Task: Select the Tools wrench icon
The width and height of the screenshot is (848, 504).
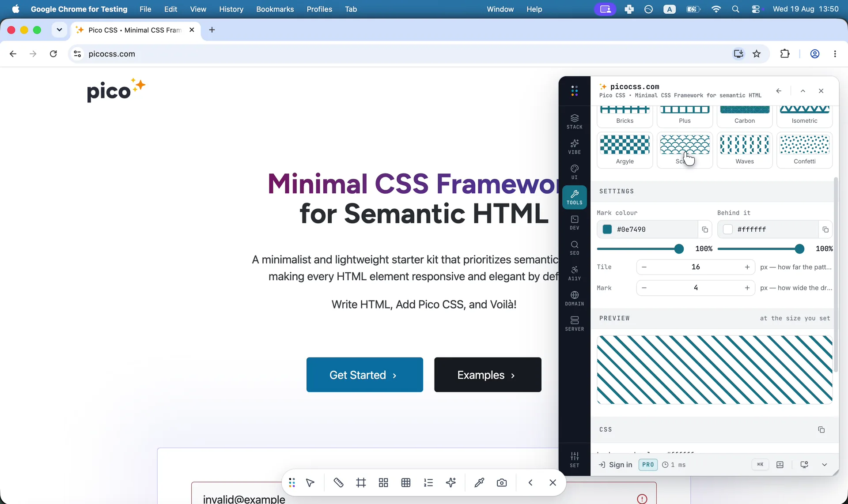Action: click(574, 197)
